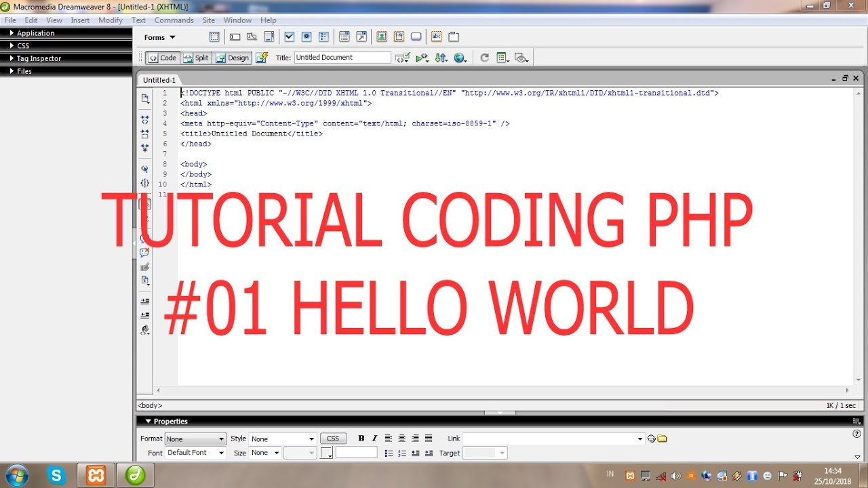Screen dimensions: 868x488
Task: Click the Refresh Design View icon
Action: pos(484,58)
